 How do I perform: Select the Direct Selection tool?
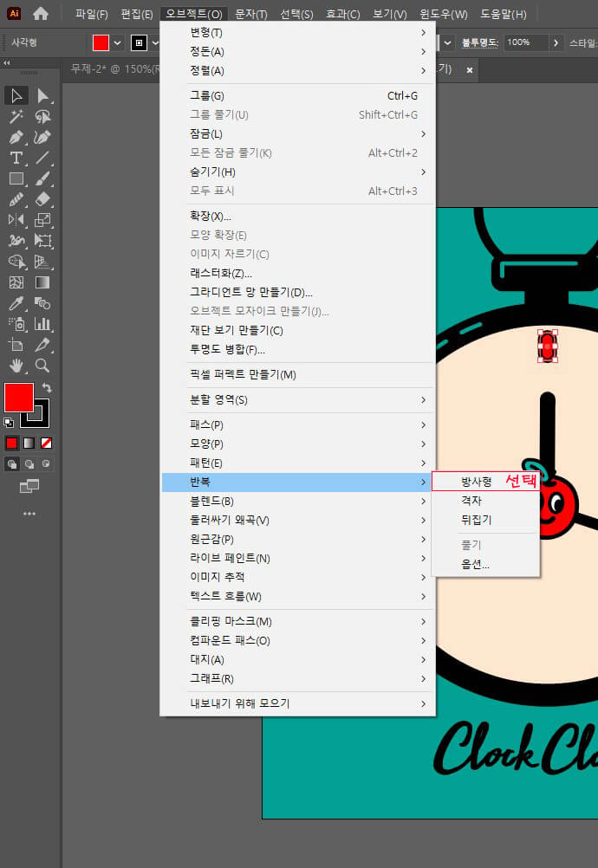tap(42, 95)
